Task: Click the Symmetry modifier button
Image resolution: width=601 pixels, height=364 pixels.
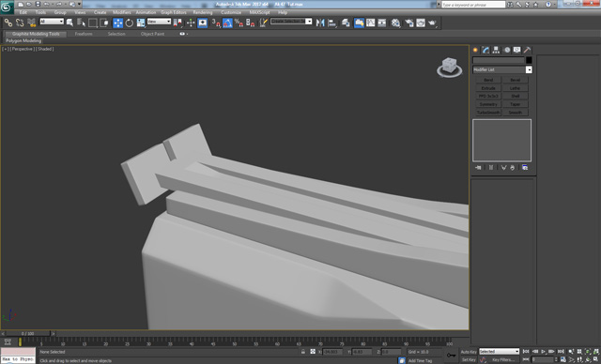Action: coord(488,104)
